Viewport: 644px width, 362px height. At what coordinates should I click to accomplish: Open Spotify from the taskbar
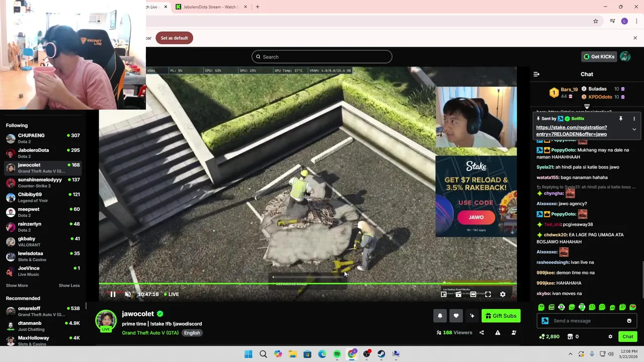coord(337,354)
